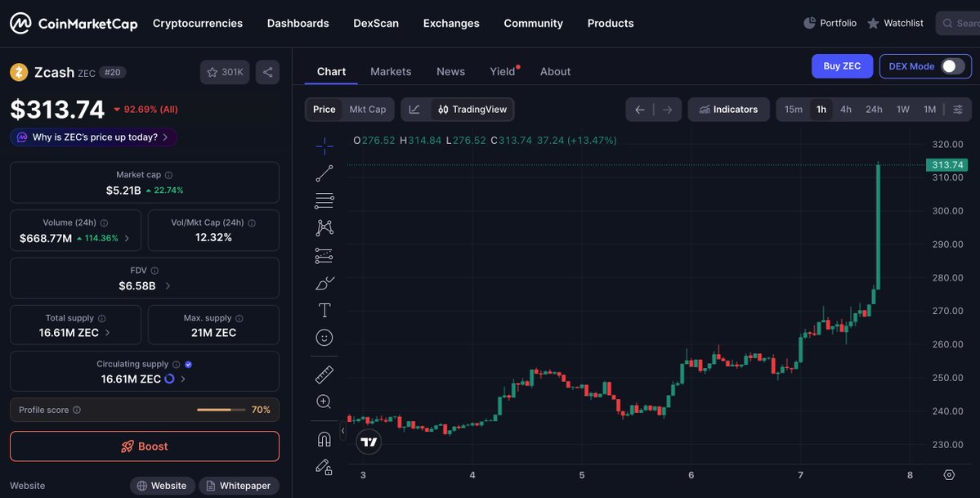Screen dimensions: 980x498
Task: Expand the FDV details chevron
Action: [168, 286]
